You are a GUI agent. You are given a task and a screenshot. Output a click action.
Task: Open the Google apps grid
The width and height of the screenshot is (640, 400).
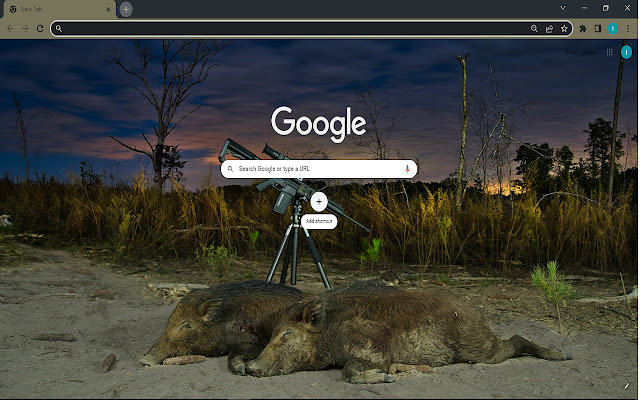pos(609,52)
